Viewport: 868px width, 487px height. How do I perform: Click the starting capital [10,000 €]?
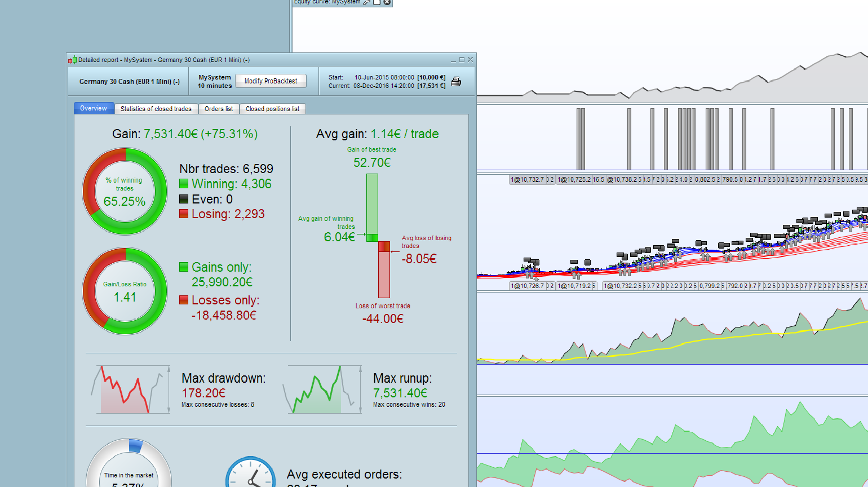coord(431,77)
